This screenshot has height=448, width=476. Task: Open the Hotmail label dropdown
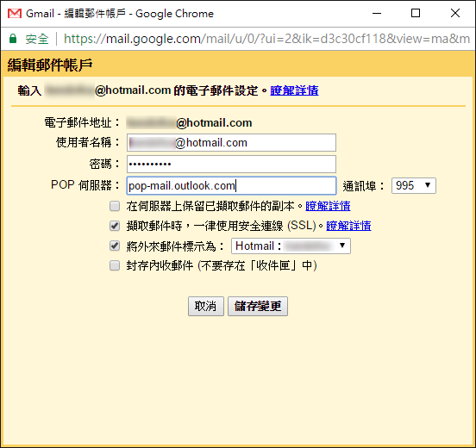click(x=291, y=246)
